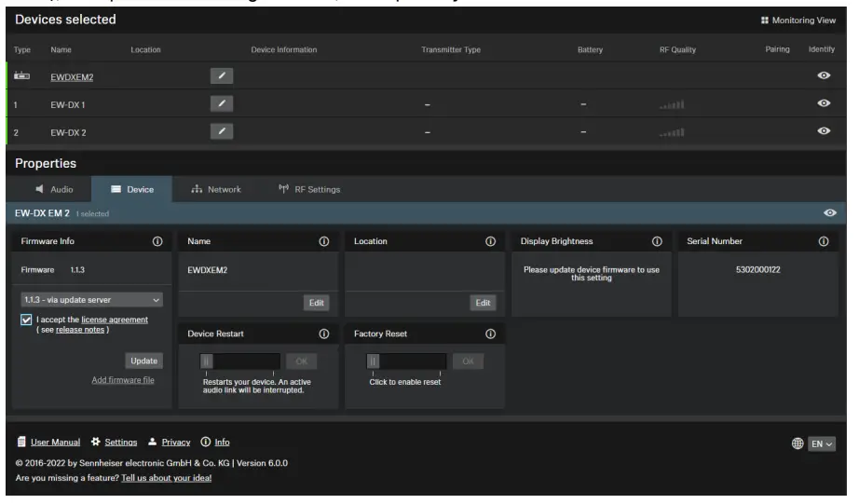Click the EWDXEM2 device name link

72,77
